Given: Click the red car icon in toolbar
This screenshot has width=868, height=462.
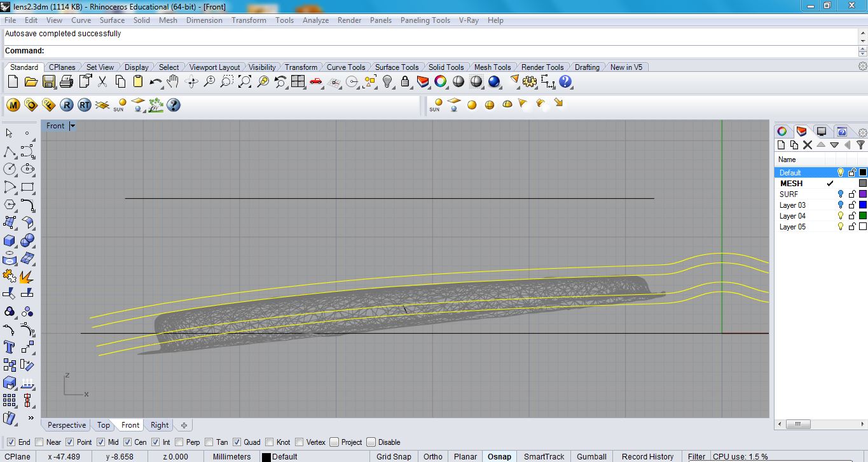Looking at the screenshot, I should click(316, 81).
